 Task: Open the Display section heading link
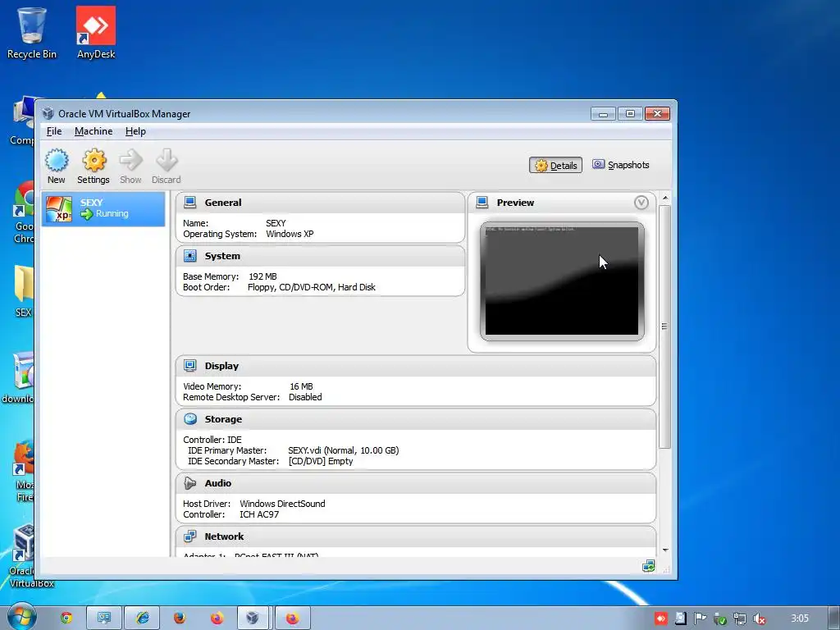pos(221,366)
